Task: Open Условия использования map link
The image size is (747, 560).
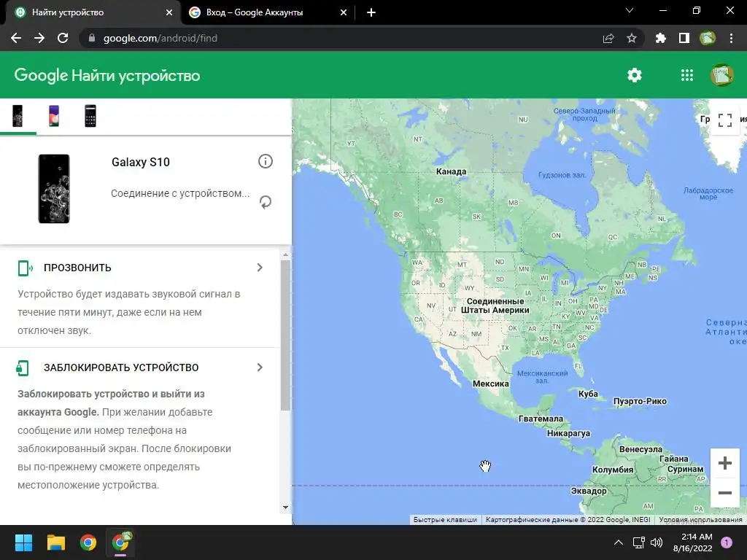Action: pos(701,519)
